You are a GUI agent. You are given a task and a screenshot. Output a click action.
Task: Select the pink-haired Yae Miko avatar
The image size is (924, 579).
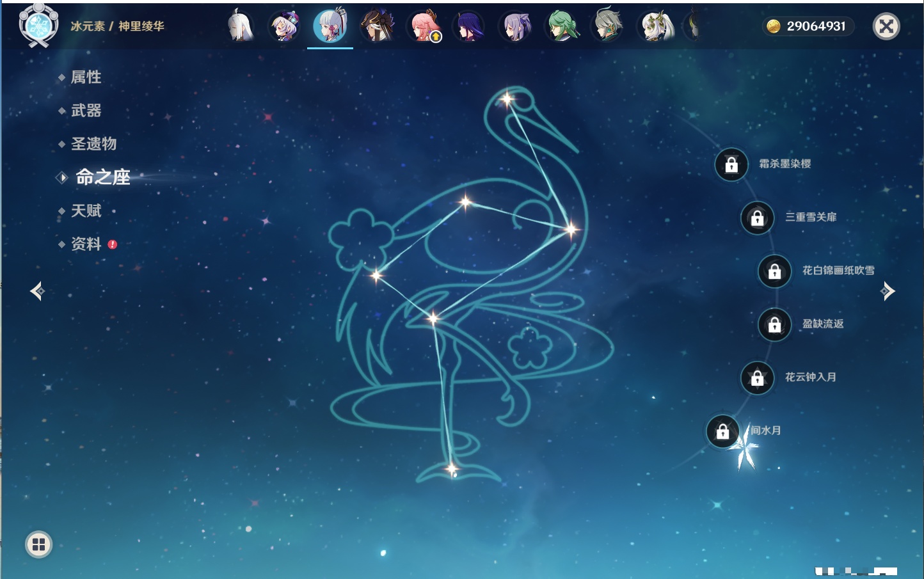click(424, 26)
